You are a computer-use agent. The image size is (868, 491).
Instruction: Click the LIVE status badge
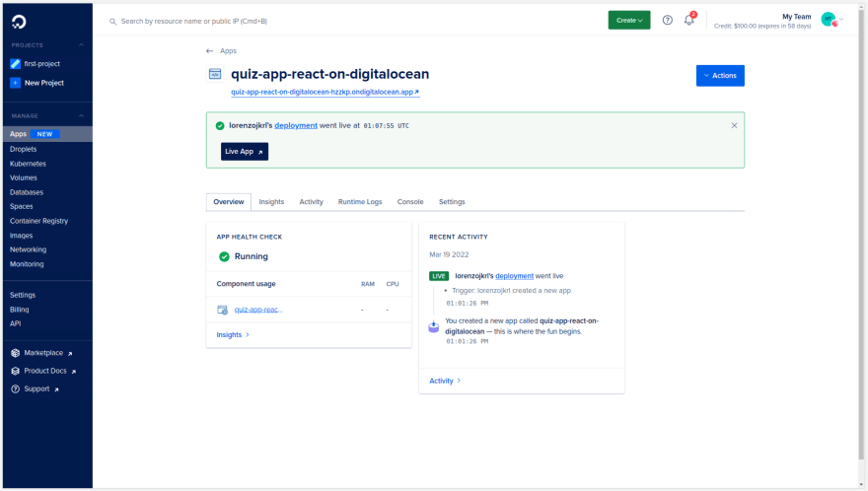(x=438, y=276)
